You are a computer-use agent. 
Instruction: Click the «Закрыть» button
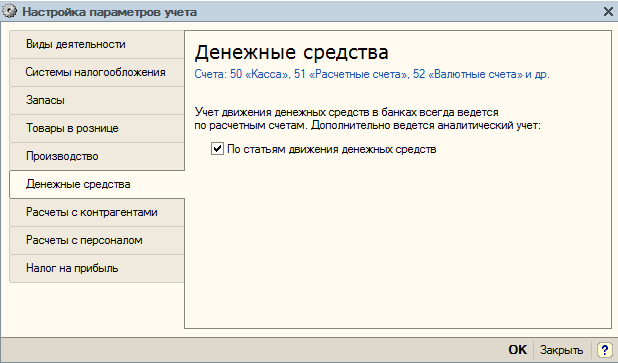pyautogui.click(x=561, y=350)
